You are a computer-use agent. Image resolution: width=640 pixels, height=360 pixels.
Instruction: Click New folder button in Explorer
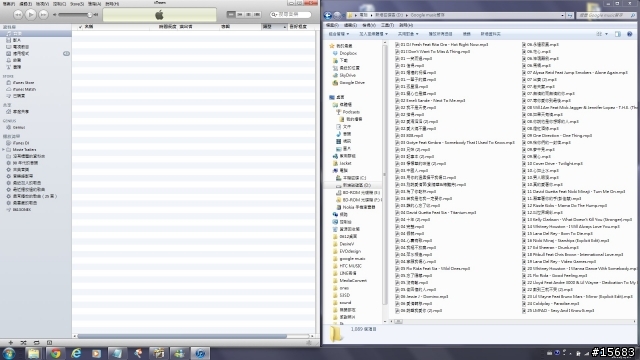490,34
